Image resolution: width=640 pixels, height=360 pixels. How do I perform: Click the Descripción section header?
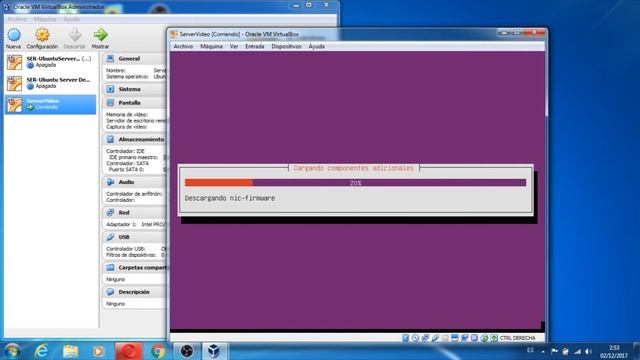click(135, 292)
